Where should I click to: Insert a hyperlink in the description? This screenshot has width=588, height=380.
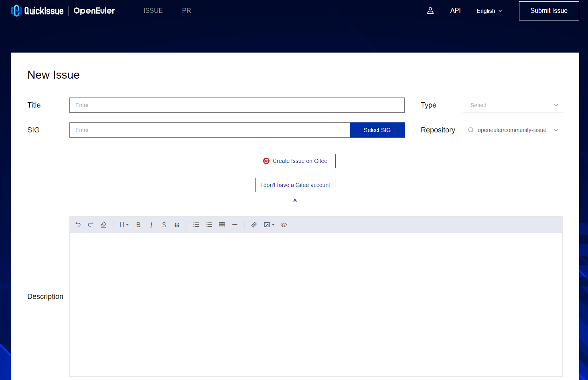pos(254,225)
